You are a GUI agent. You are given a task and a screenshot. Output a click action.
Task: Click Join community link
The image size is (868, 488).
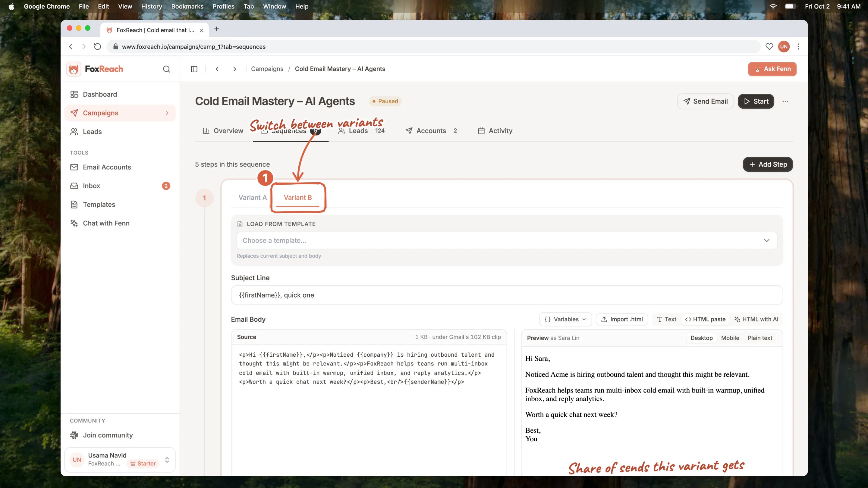click(x=120, y=435)
